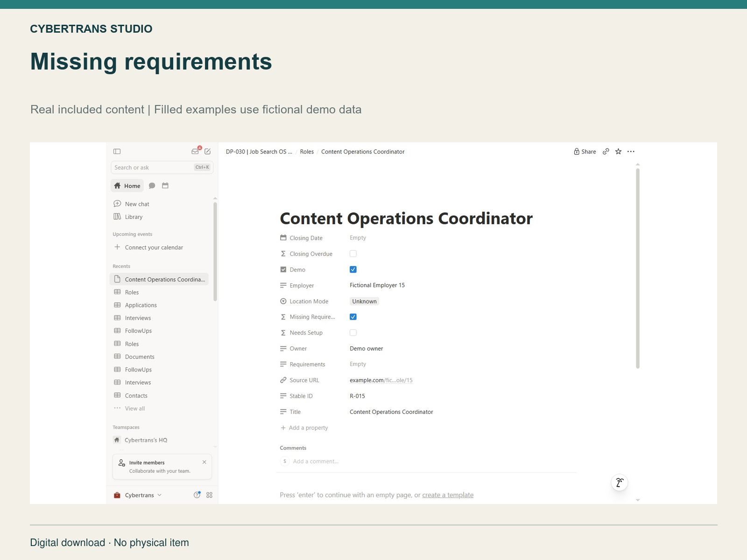Copy page link with the link icon
The height and width of the screenshot is (560, 747).
[606, 152]
